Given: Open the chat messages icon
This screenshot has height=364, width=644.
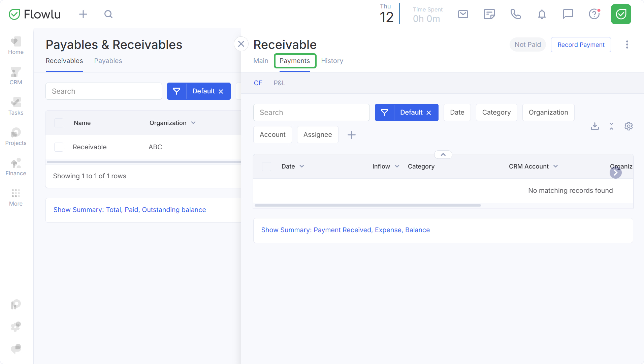Looking at the screenshot, I should (x=568, y=14).
